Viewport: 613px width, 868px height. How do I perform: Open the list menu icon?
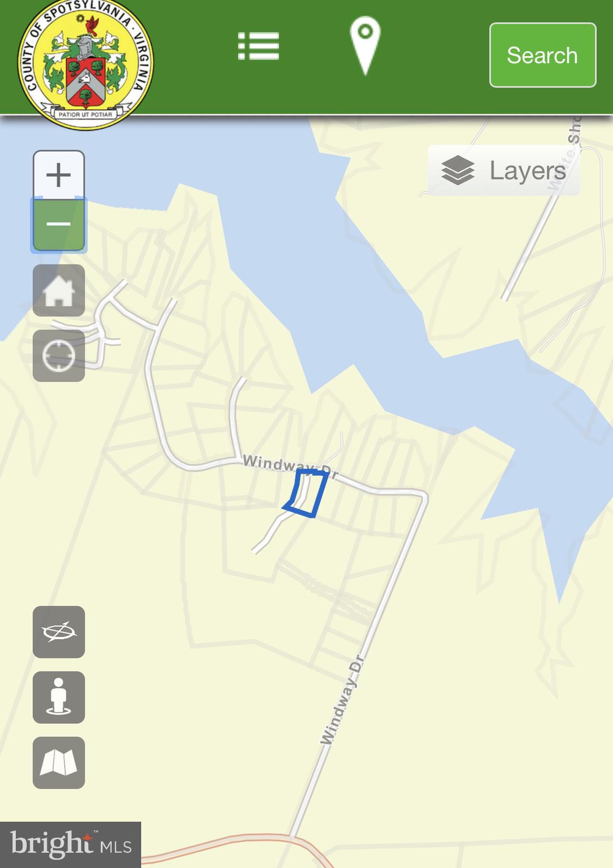[259, 46]
